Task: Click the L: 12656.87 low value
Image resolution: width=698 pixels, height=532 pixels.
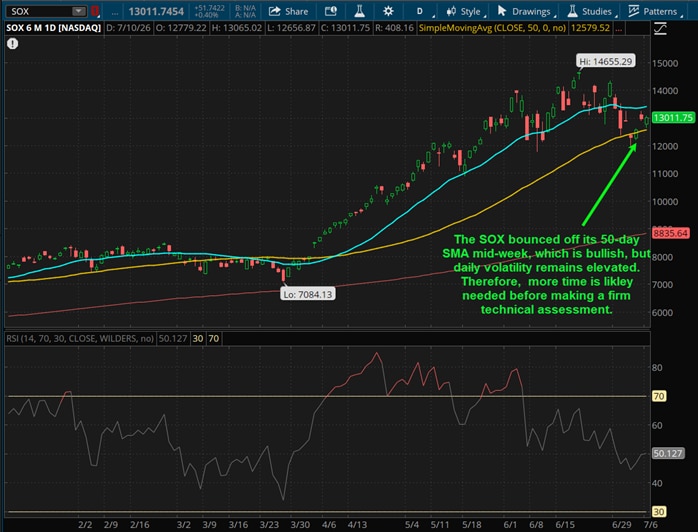Action: tap(291, 28)
